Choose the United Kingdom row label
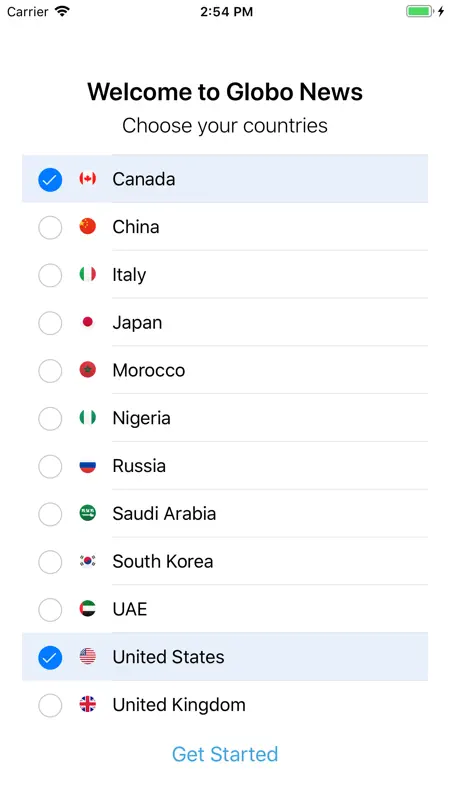450x800 pixels. point(179,705)
